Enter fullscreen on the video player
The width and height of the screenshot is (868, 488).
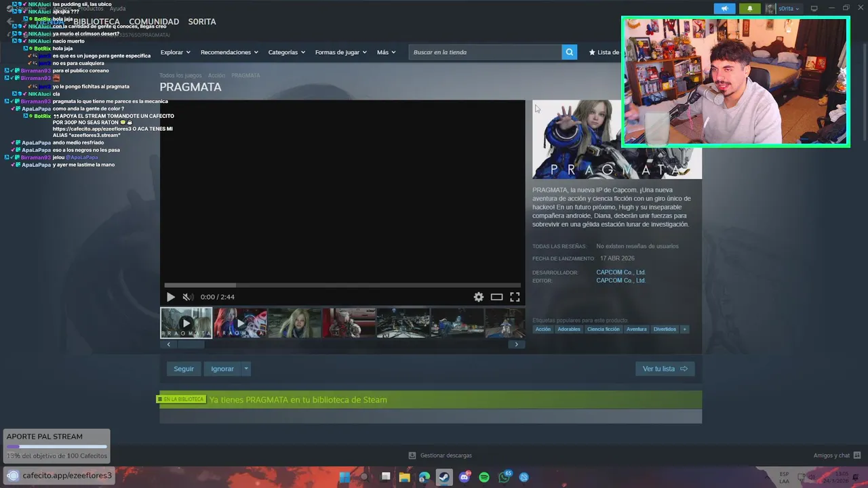click(x=515, y=297)
